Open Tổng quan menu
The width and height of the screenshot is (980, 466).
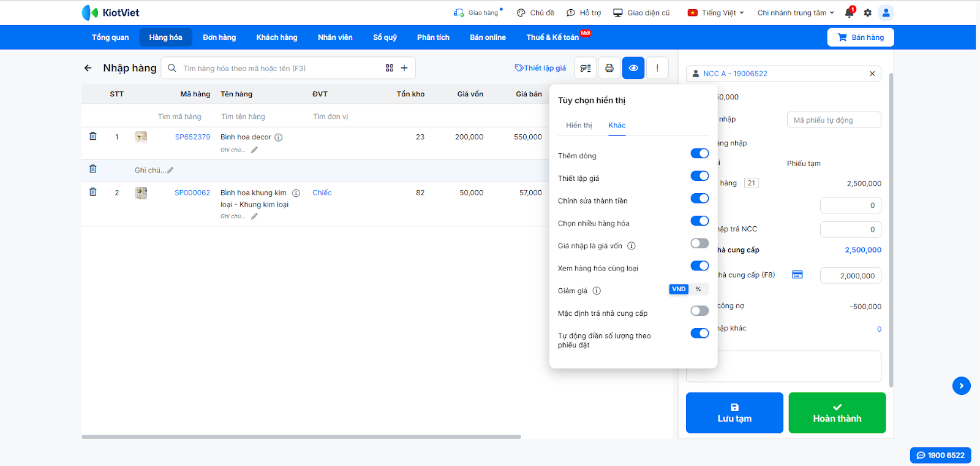tap(110, 37)
